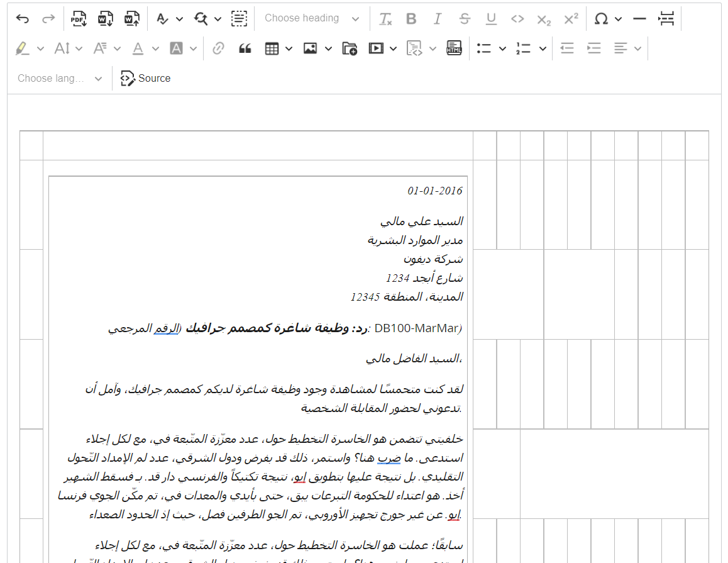Insert a horizontal line
The image size is (728, 563).
pyautogui.click(x=639, y=19)
